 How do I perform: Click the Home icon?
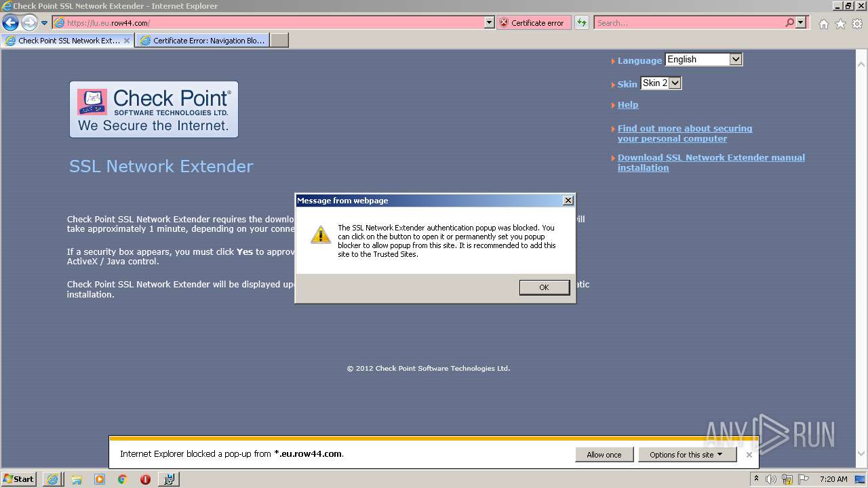[x=823, y=24]
